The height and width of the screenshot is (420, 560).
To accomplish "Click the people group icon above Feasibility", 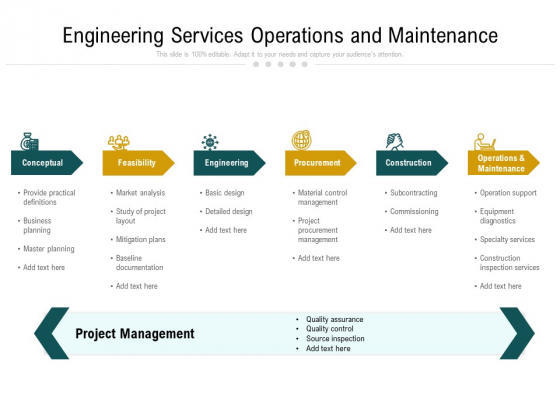I will pyautogui.click(x=119, y=142).
